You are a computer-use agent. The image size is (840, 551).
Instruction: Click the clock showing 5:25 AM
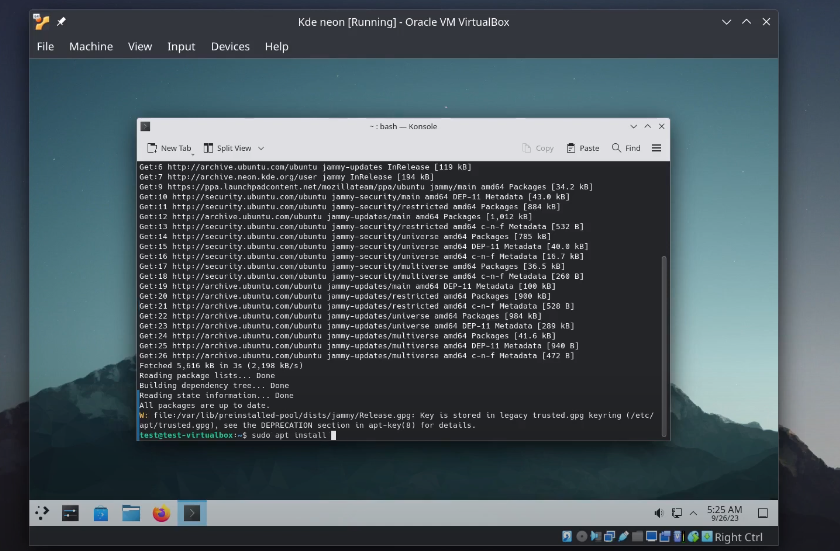[724, 513]
